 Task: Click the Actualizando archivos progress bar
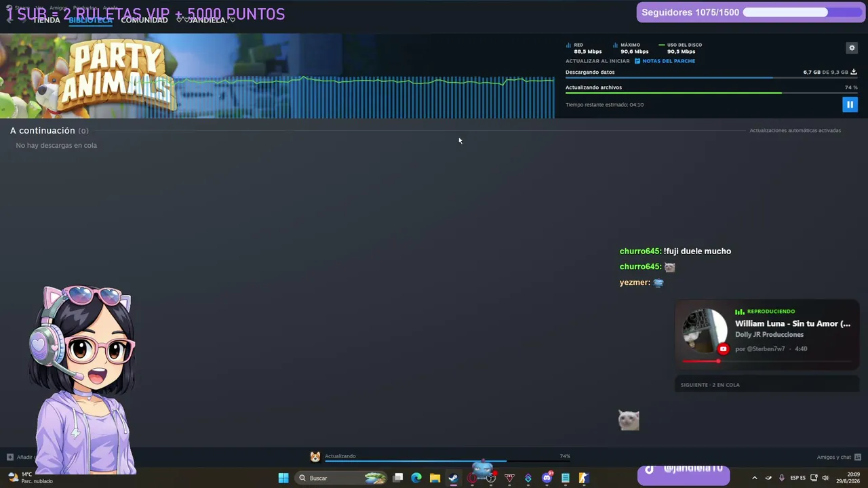click(711, 93)
